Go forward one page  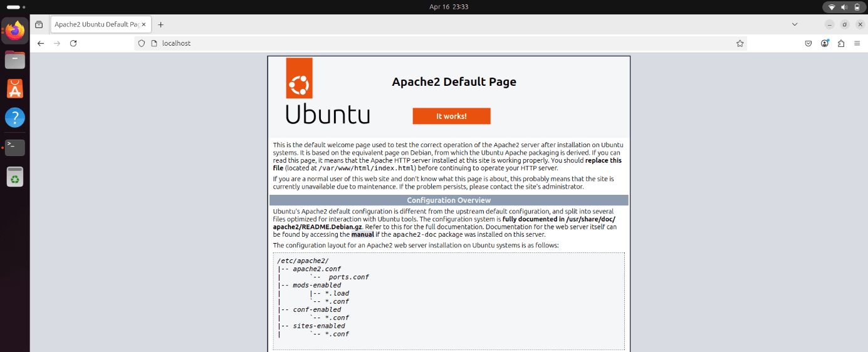tap(57, 43)
